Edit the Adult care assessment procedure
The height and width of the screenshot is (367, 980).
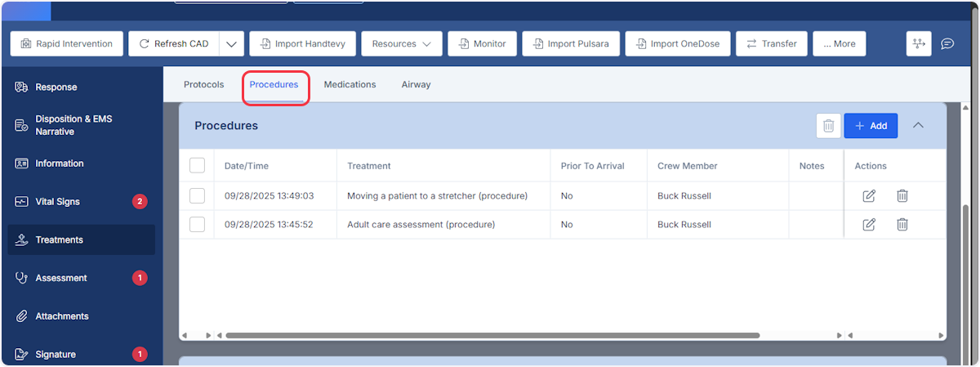pos(869,224)
